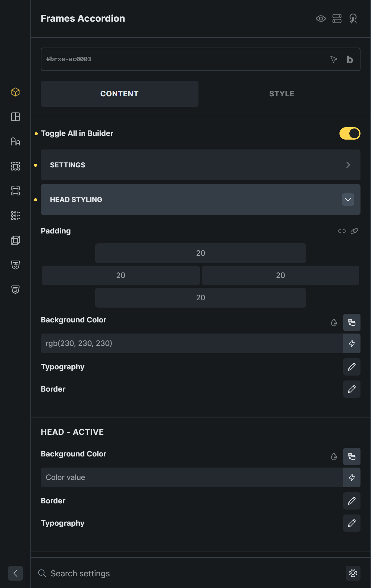Click the top padding value field
Image resolution: width=371 pixels, height=588 pixels.
(x=201, y=253)
